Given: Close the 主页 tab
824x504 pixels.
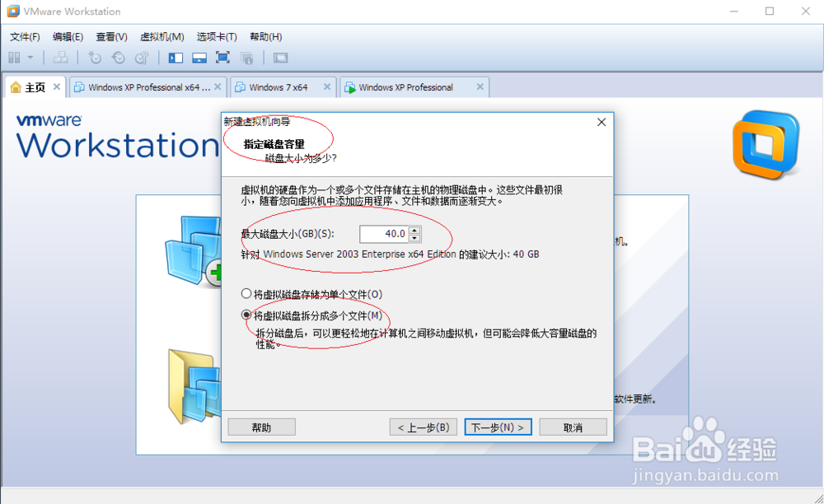Looking at the screenshot, I should 57,86.
